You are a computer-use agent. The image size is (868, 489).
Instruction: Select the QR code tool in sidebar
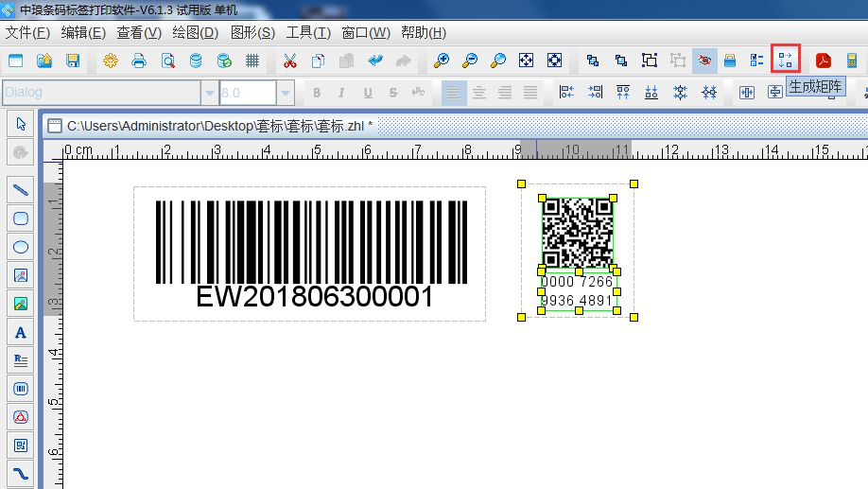20,445
